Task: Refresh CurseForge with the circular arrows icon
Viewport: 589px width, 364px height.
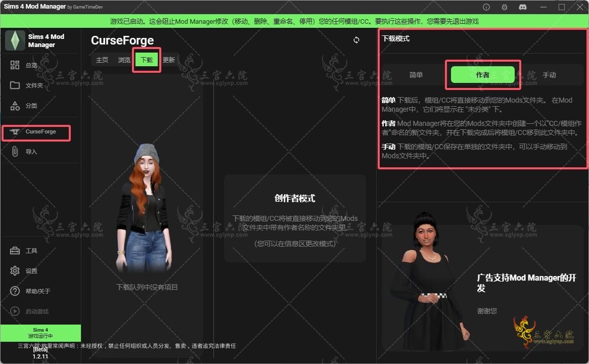Action: coord(356,40)
